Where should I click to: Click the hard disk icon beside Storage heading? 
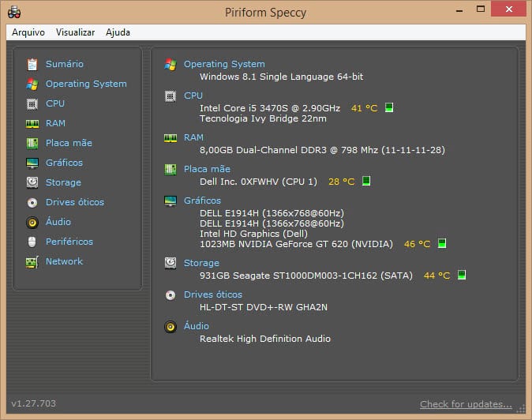pos(170,263)
